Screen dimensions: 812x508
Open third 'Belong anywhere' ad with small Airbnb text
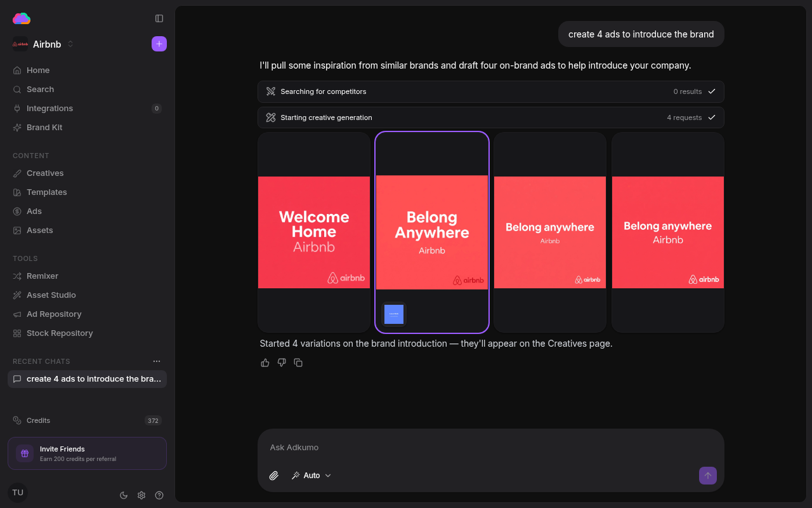coord(550,232)
